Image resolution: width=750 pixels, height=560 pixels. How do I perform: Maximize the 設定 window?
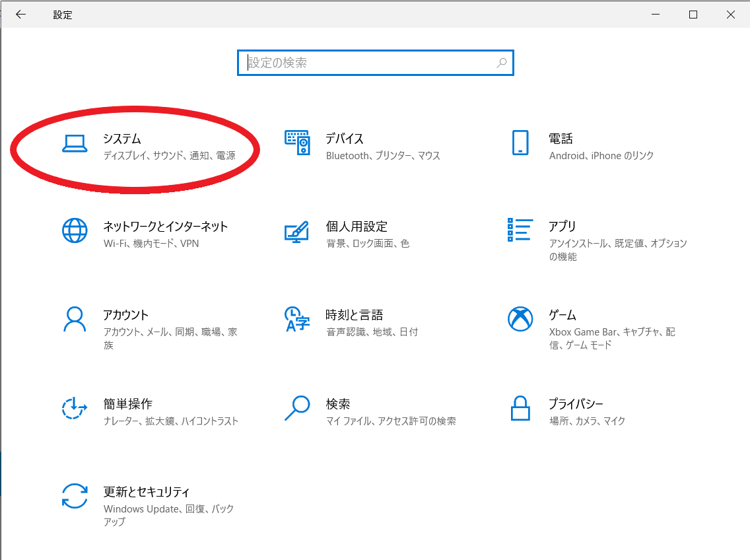(693, 15)
